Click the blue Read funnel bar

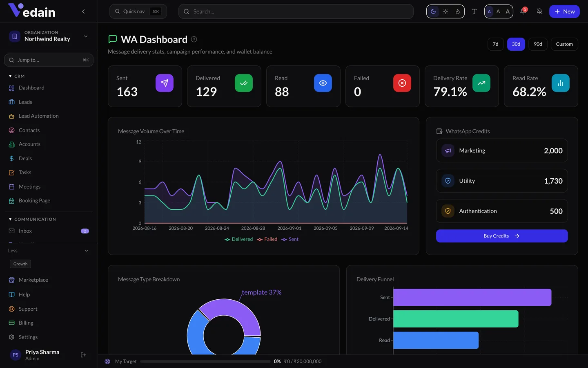click(436, 340)
